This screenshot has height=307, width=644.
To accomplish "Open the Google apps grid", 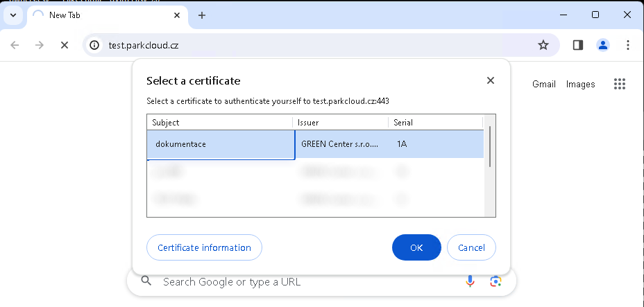I will pyautogui.click(x=620, y=84).
